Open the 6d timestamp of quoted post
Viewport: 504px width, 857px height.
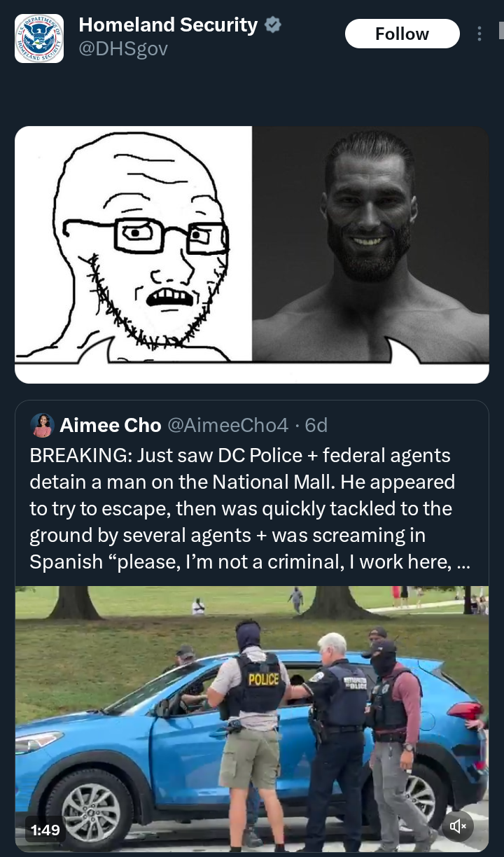pos(316,425)
